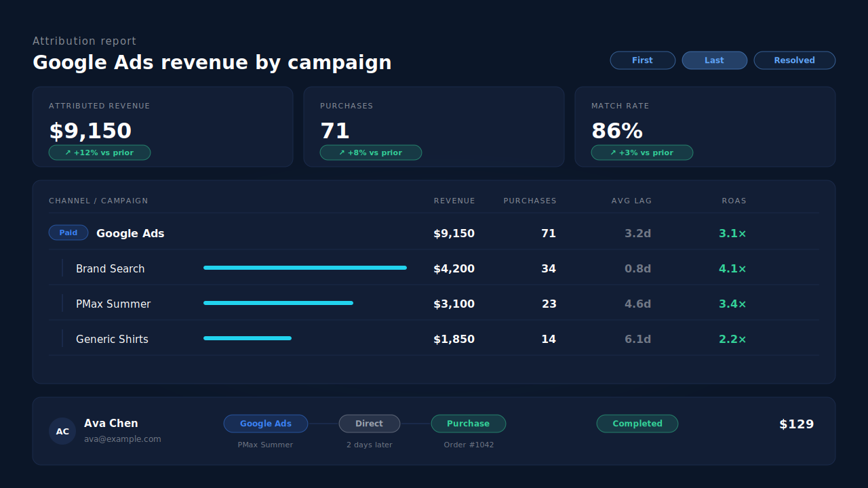
Task: Click the AVG LAG column header
Action: click(631, 201)
